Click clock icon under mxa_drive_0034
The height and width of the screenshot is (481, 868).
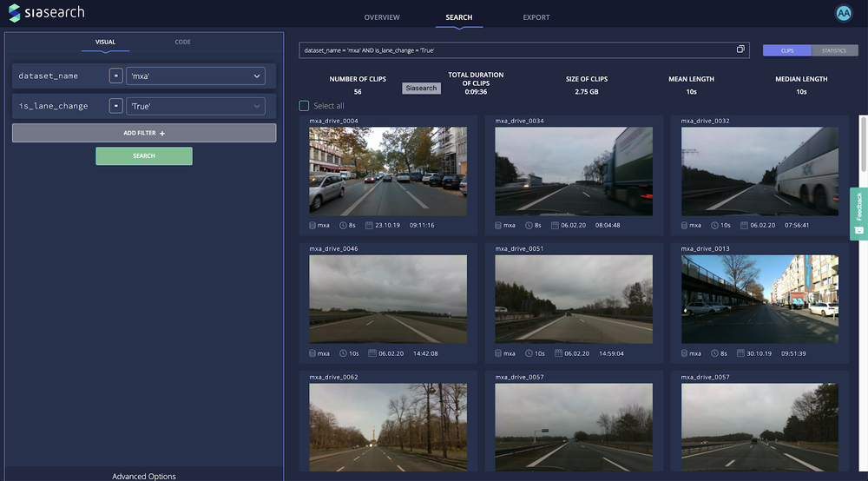point(529,225)
